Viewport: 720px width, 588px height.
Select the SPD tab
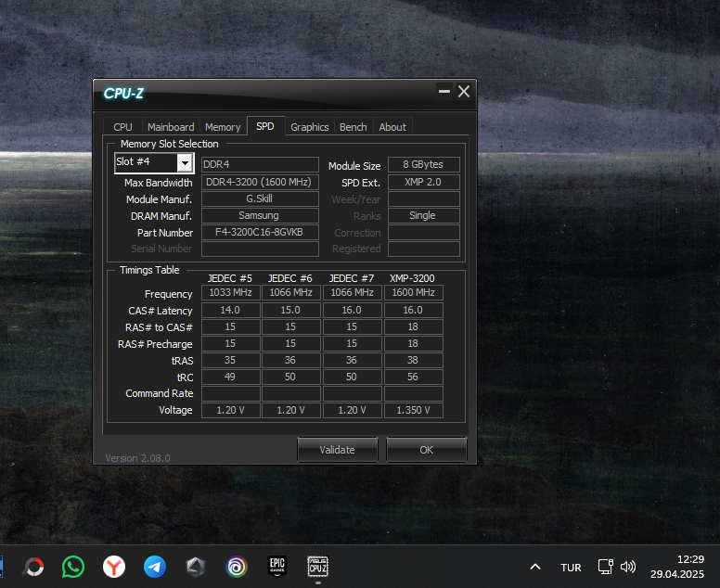265,126
